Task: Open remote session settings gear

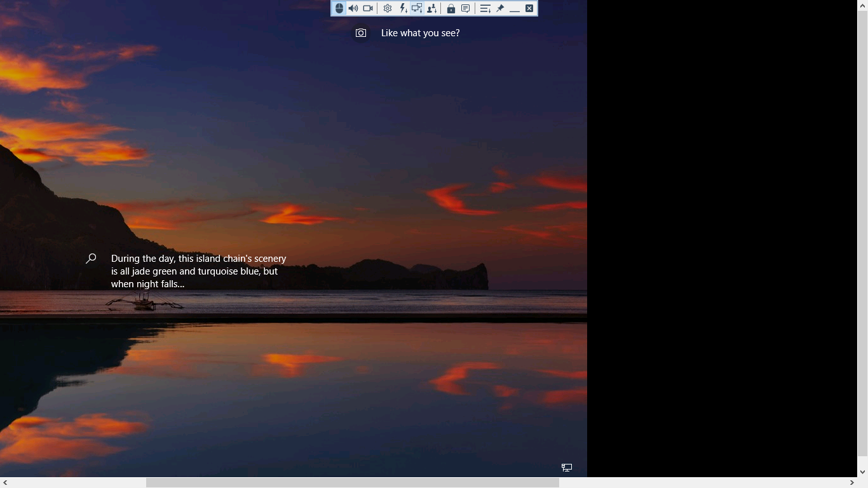Action: pos(387,8)
